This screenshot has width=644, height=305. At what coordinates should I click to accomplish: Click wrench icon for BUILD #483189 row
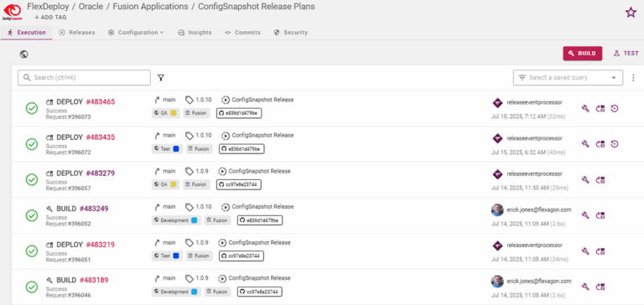[x=585, y=287]
